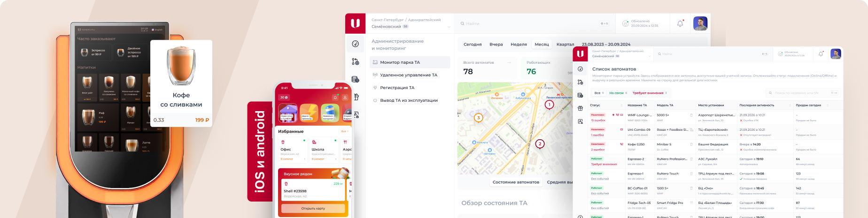Screen dimensions: 868x218
Task: Click the 'Поиск по названию или SN' search field
Action: (803, 93)
